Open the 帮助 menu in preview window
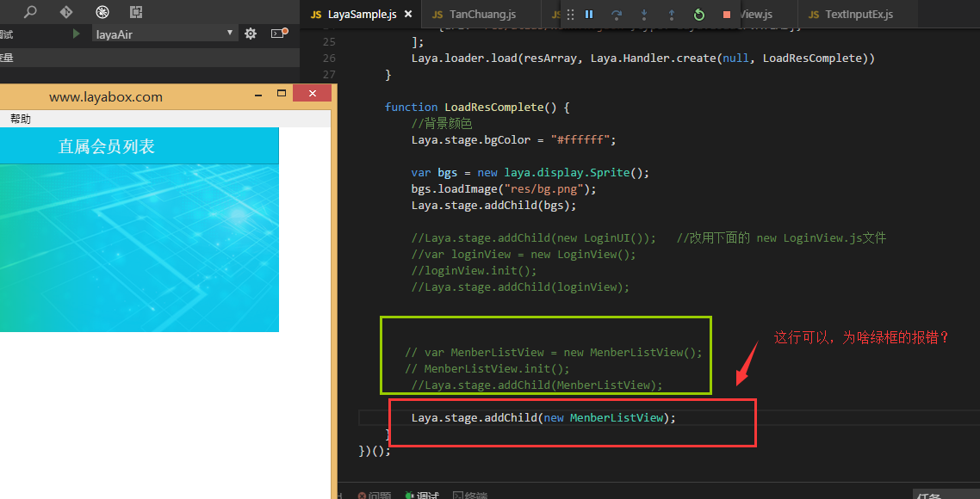 coord(21,119)
